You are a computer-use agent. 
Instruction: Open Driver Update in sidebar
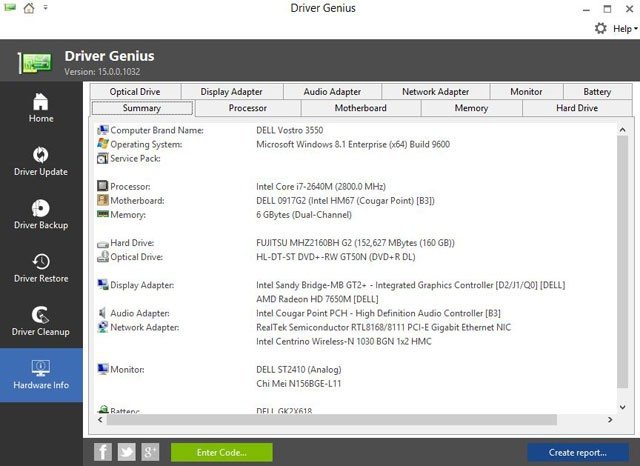(x=41, y=161)
